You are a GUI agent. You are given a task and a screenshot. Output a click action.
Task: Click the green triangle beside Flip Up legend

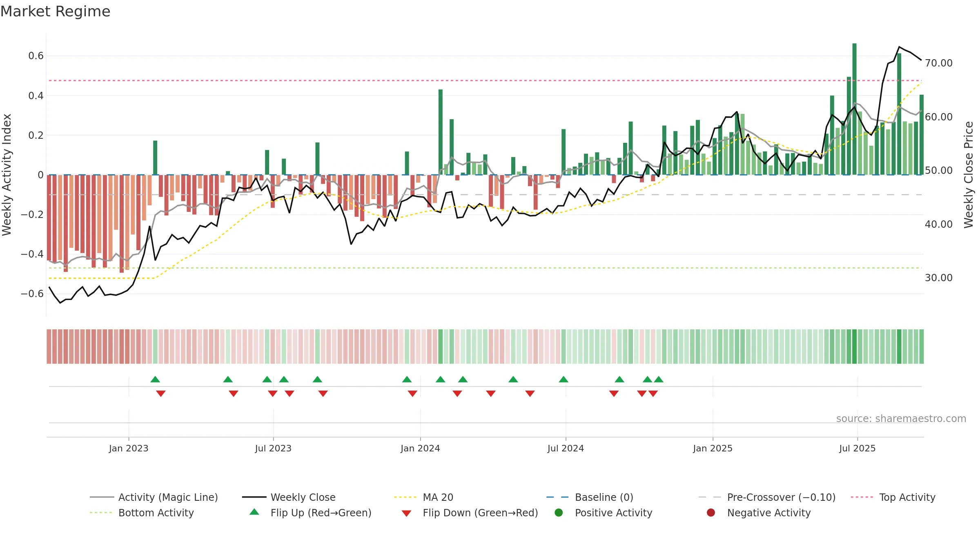[x=254, y=512]
